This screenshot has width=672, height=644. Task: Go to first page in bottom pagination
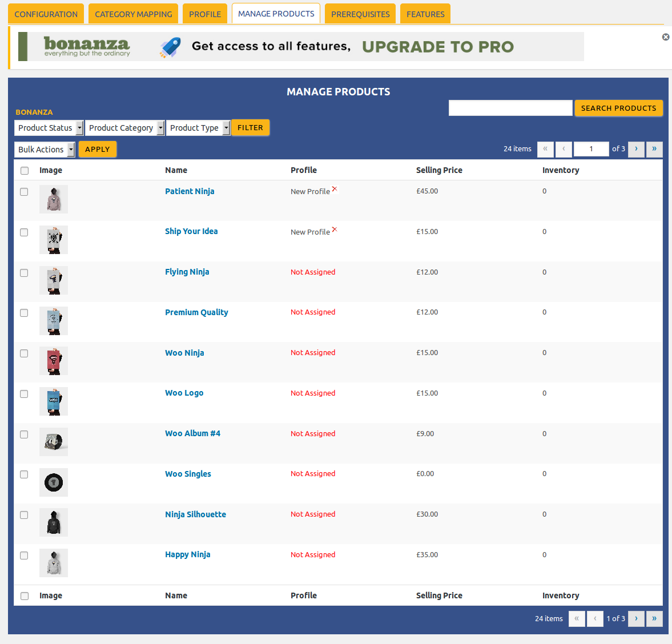577,619
